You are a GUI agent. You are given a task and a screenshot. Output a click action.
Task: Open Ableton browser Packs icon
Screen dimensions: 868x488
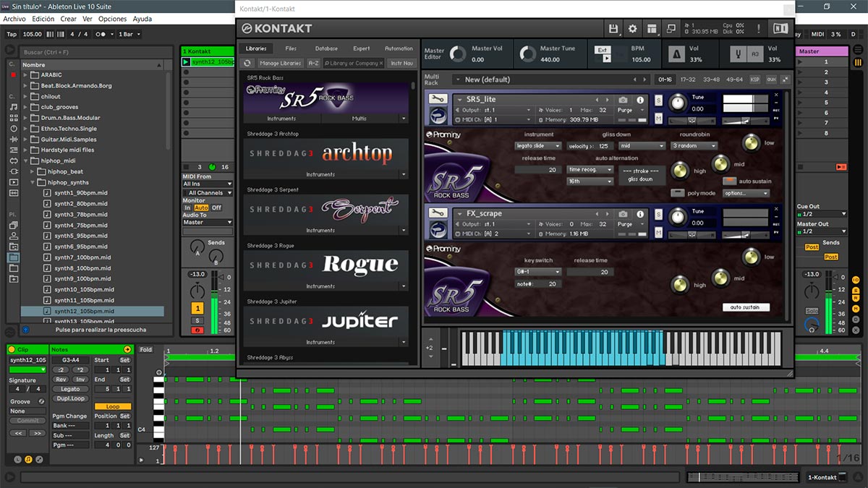[14, 226]
